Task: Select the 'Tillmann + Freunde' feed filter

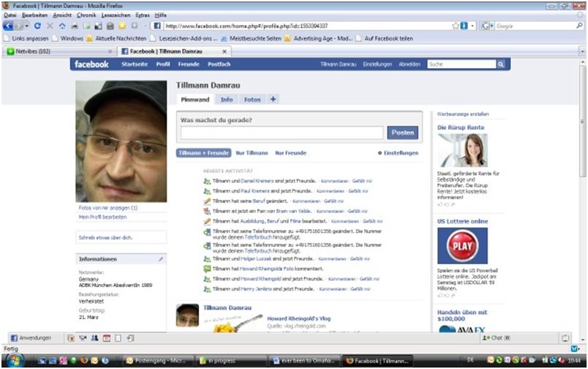Action: click(x=202, y=153)
